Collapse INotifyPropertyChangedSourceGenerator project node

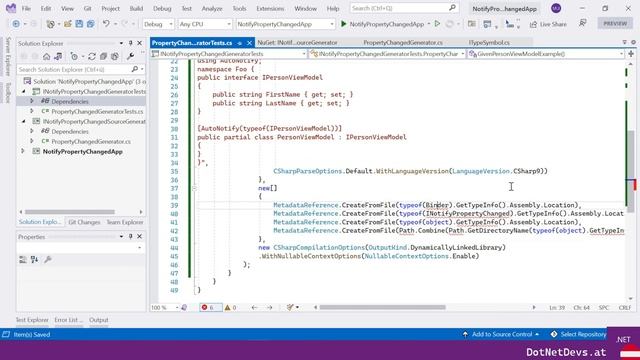23,121
